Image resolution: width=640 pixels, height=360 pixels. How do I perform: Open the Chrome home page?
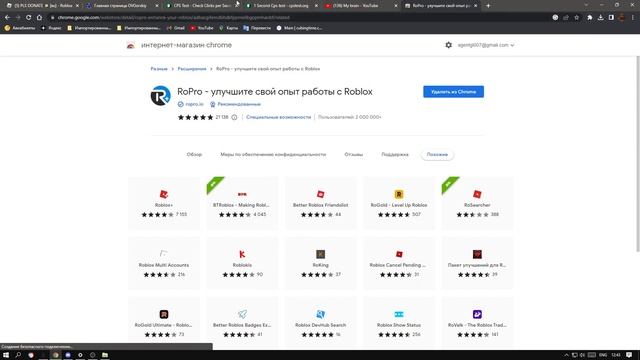coord(39,18)
